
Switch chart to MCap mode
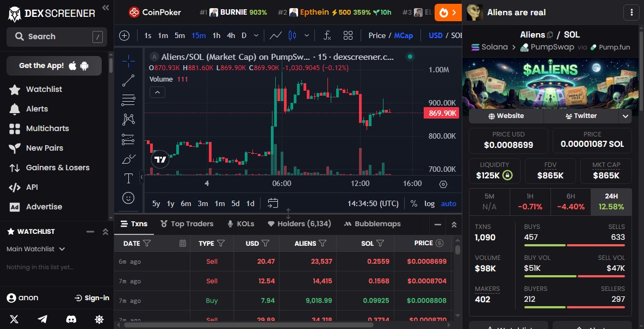tap(404, 36)
